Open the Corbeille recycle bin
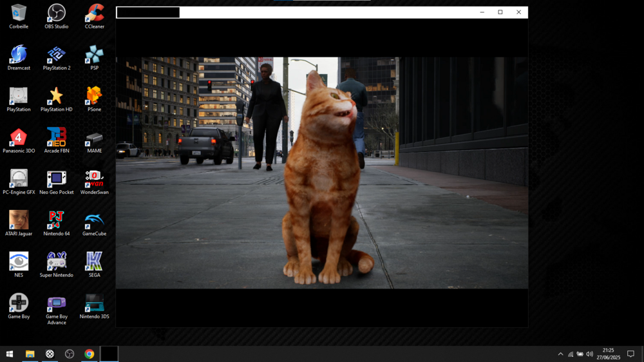The image size is (644, 362). (x=19, y=13)
